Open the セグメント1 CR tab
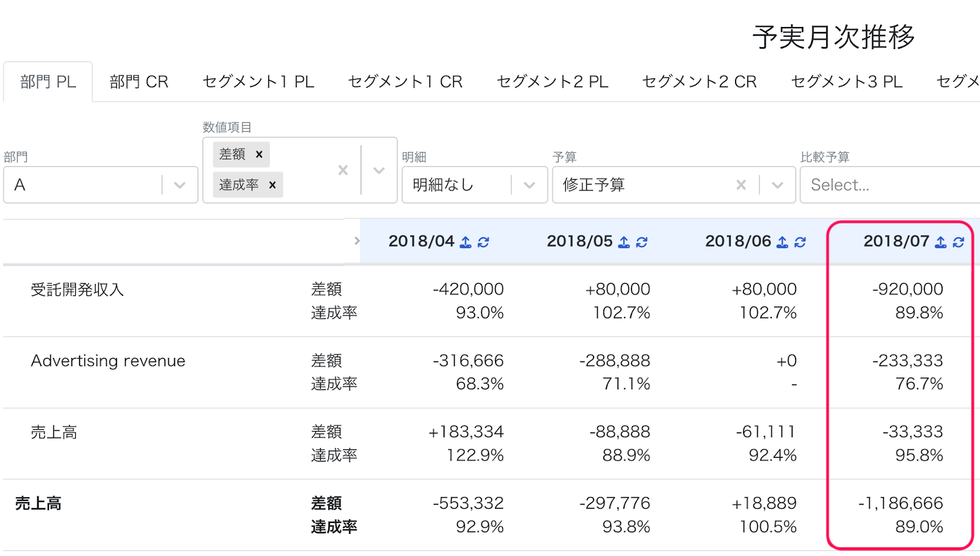The width and height of the screenshot is (980, 556). (405, 82)
